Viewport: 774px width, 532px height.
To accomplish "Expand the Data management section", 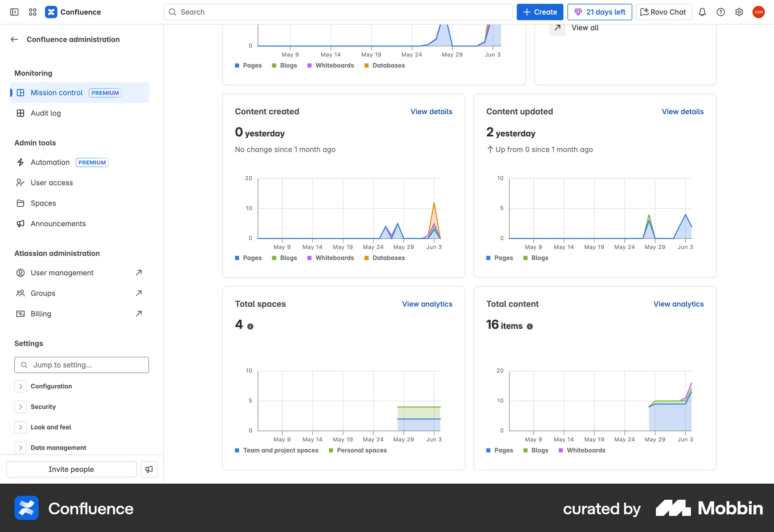I will tap(21, 448).
